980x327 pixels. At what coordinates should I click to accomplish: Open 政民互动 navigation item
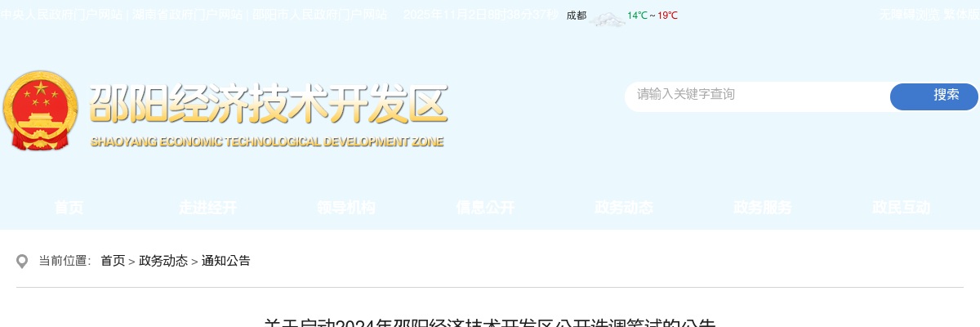coord(902,208)
